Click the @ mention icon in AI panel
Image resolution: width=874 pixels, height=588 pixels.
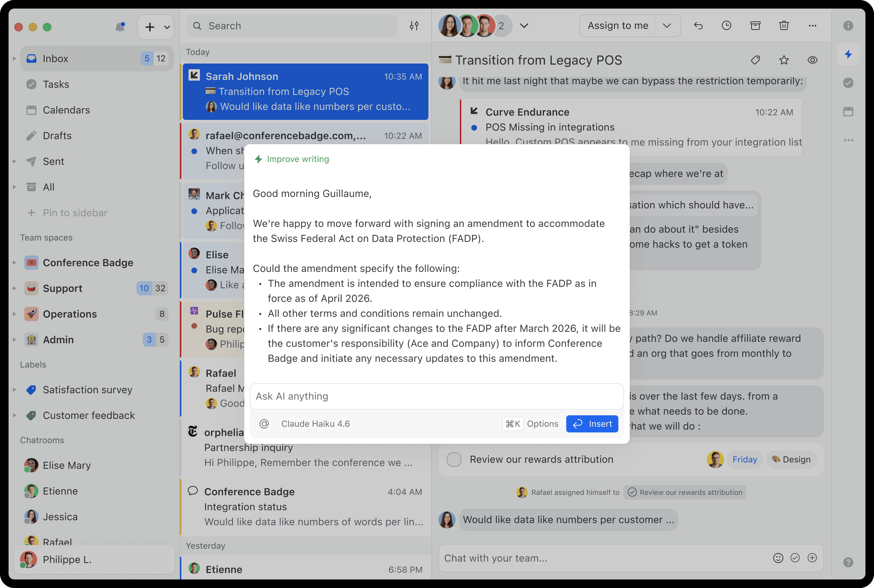[x=264, y=424]
